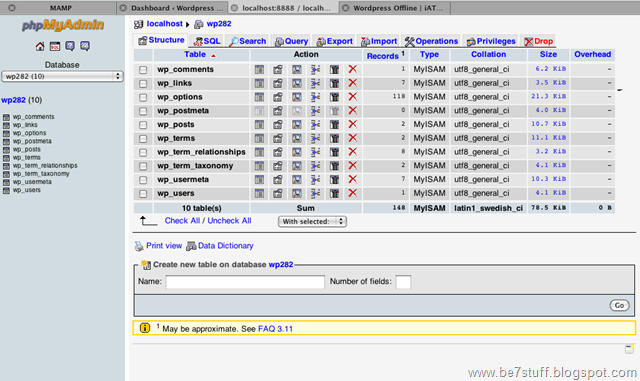640x381 pixels.
Task: Open the 'With selected:' dropdown
Action: coord(312,221)
